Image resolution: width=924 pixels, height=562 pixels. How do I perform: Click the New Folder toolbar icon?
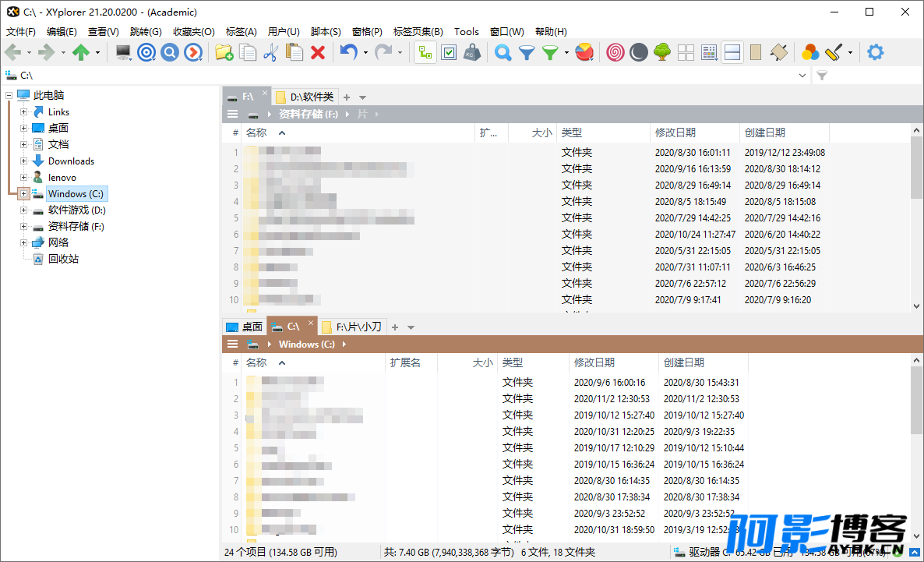point(224,52)
